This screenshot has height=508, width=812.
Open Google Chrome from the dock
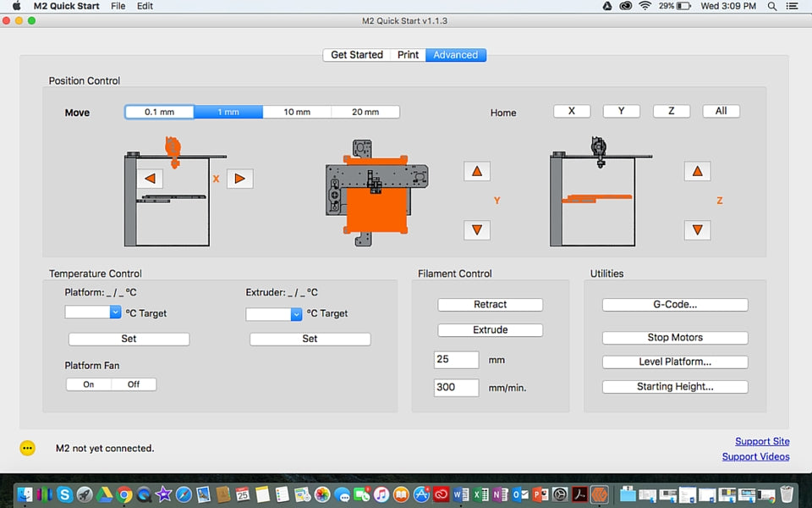tap(124, 494)
